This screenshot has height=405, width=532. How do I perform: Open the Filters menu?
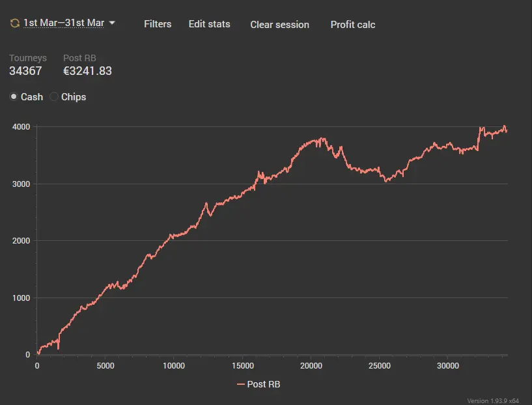pyautogui.click(x=158, y=24)
